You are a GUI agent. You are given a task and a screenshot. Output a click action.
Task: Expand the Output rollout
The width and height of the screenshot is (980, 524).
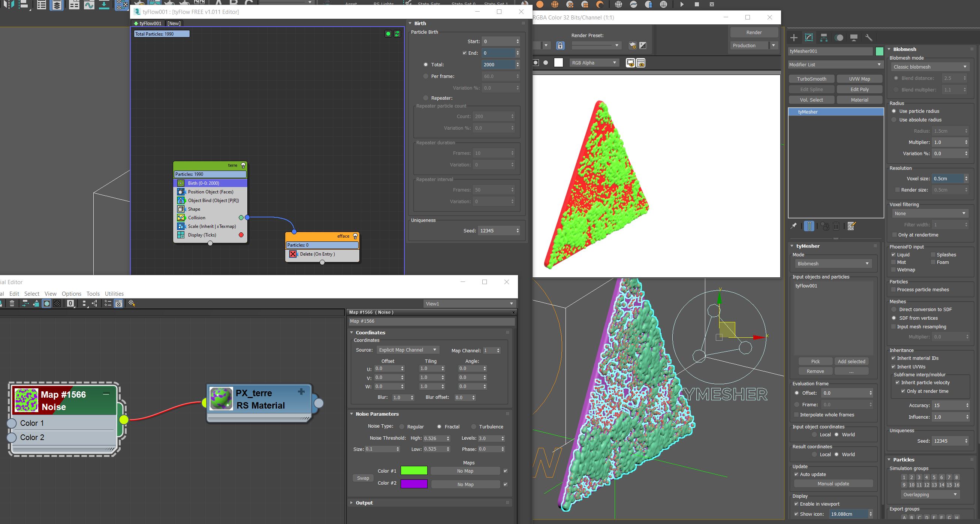(364, 503)
